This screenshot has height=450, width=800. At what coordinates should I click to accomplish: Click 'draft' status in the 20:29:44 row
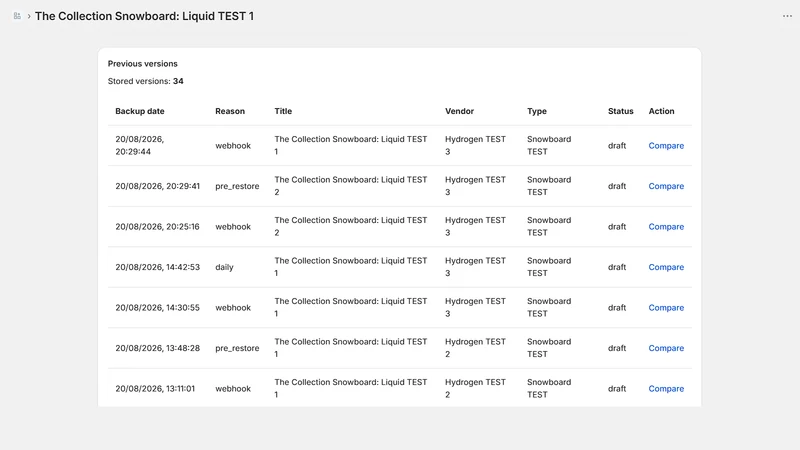[x=617, y=145]
